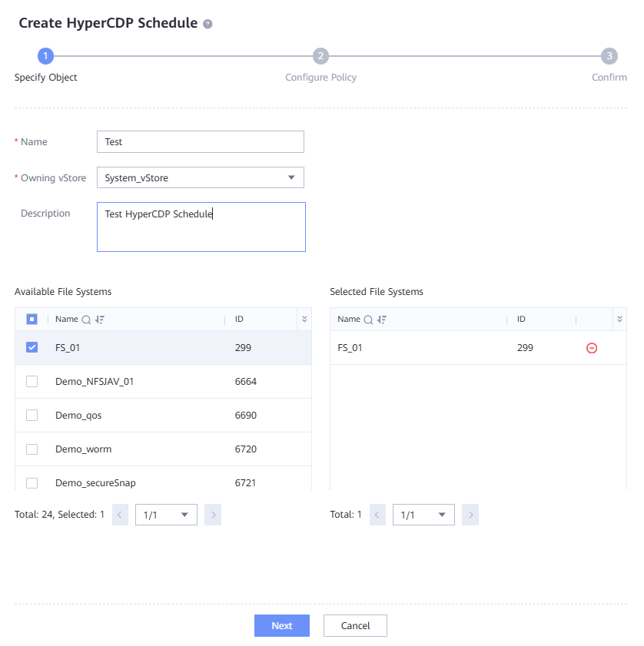The image size is (644, 646).
Task: Go to next page of Available File Systems
Action: tap(213, 515)
